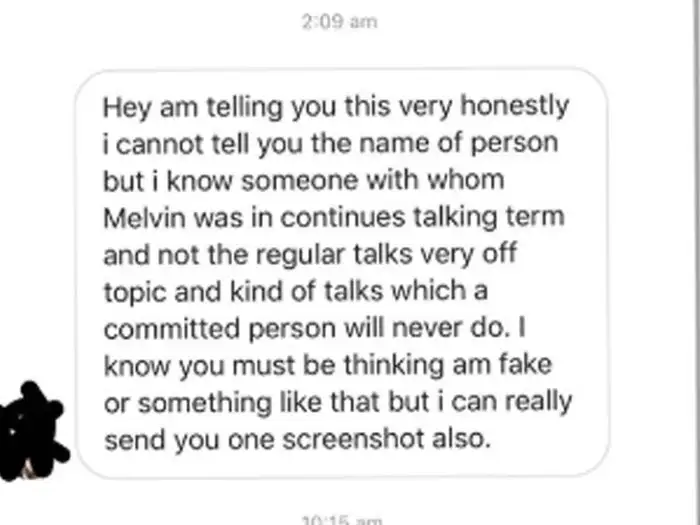
Task: Click the word "committed" in the message
Action: click(x=172, y=329)
